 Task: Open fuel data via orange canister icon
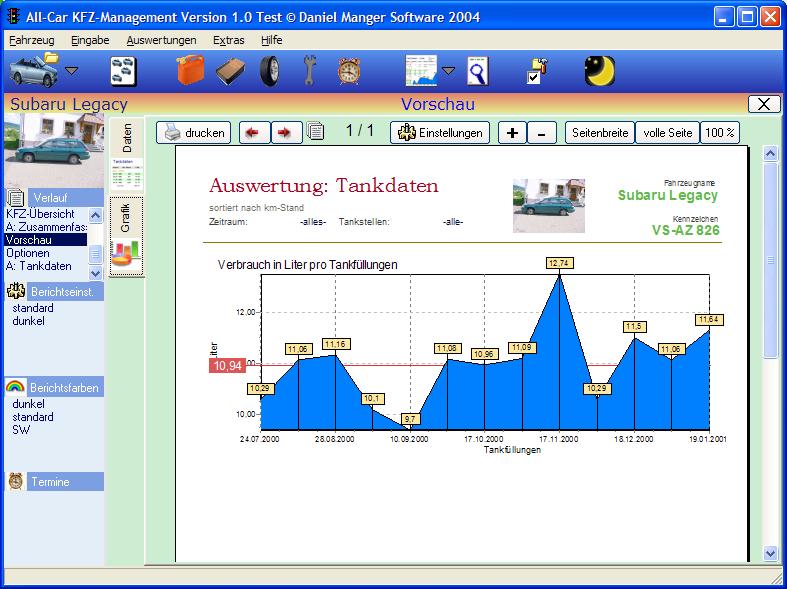coord(190,70)
